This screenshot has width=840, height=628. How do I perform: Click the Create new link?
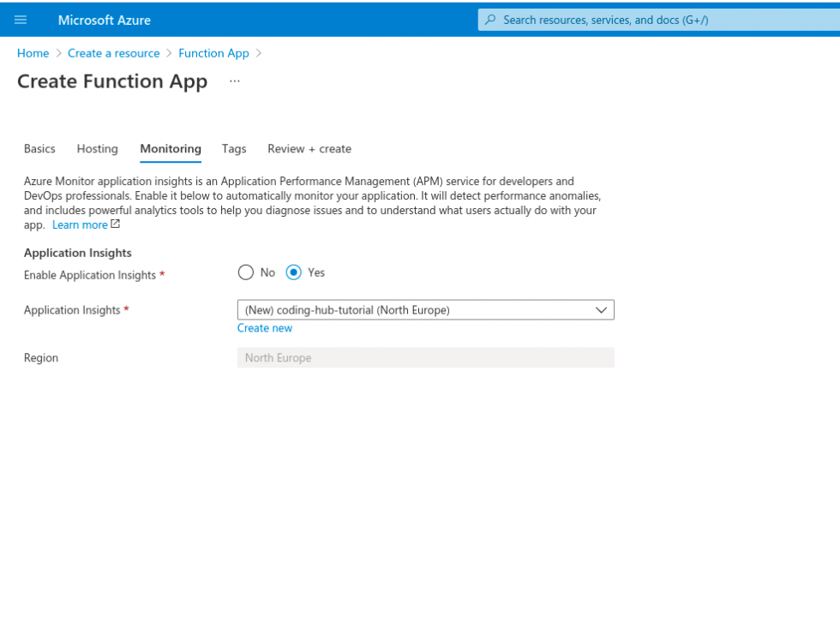(265, 328)
